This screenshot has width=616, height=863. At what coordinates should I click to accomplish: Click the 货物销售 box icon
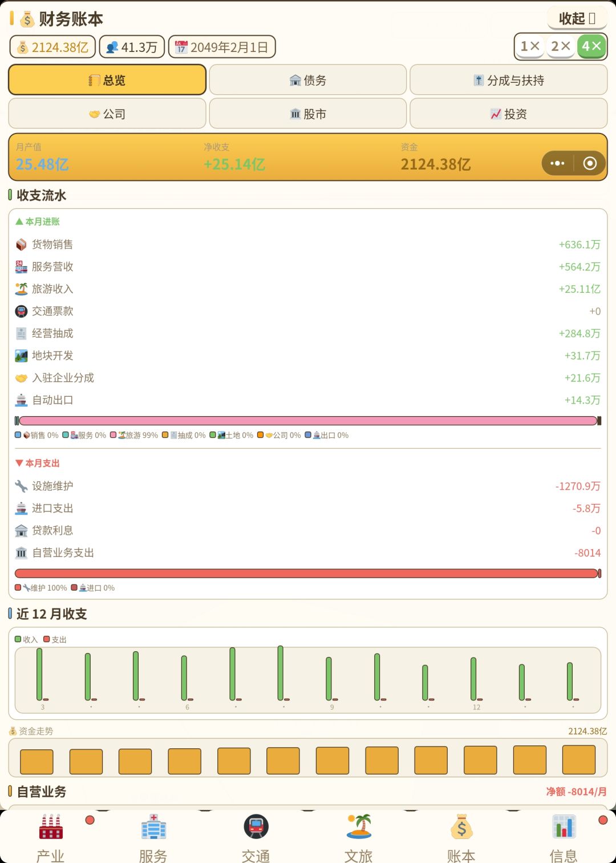tap(21, 245)
